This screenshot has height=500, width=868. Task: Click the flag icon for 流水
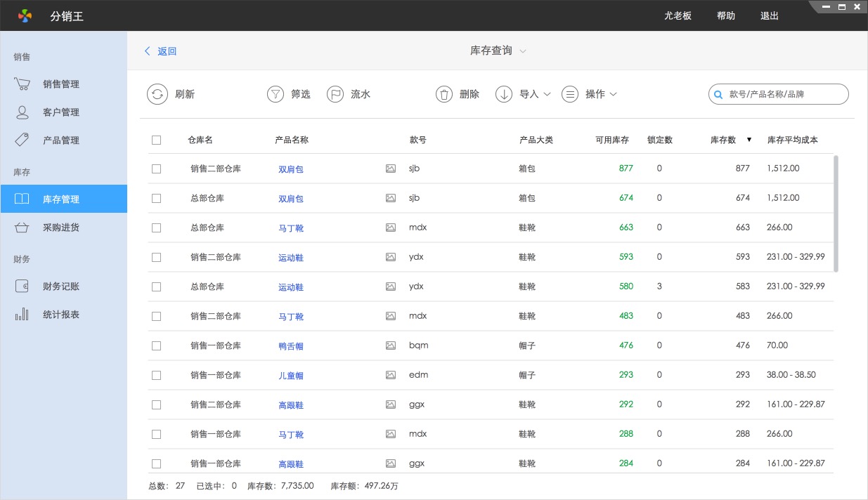coord(335,94)
